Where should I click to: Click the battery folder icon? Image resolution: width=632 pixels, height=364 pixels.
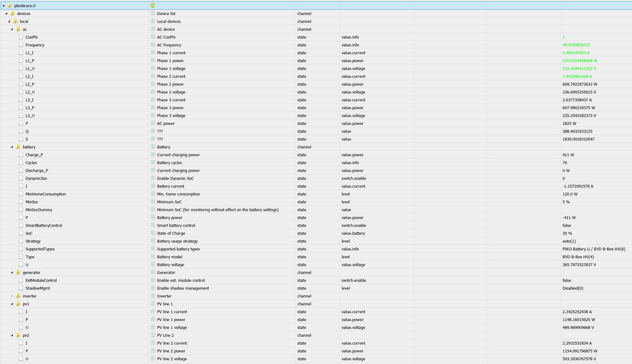click(x=18, y=147)
